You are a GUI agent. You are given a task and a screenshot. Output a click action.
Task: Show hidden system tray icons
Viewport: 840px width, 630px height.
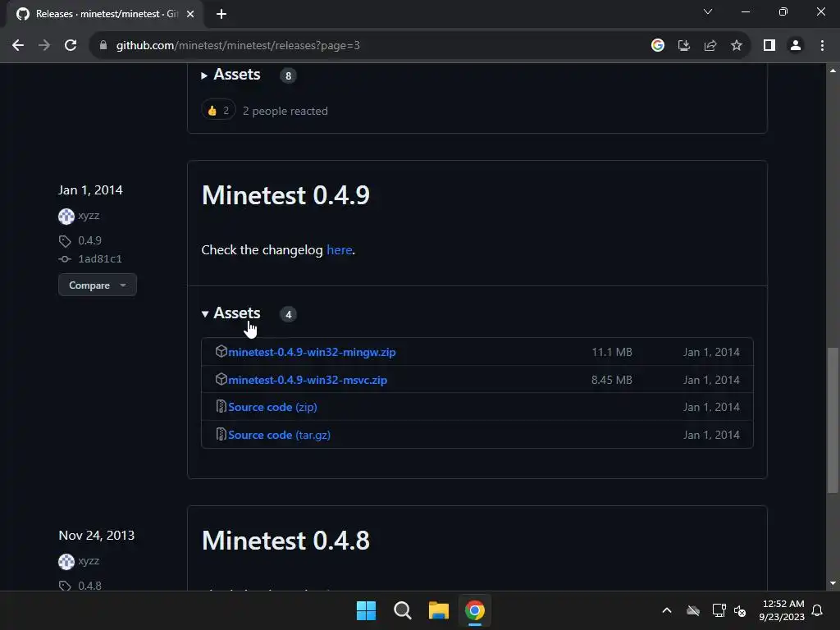click(667, 610)
